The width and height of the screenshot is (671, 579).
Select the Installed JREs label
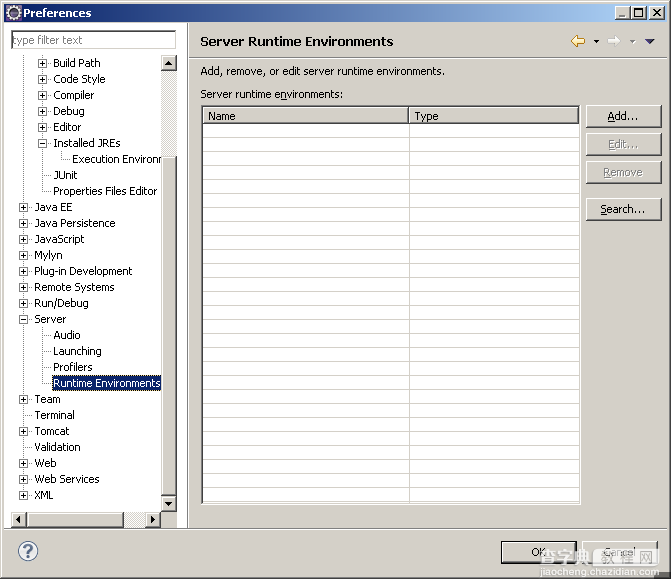pyautogui.click(x=87, y=143)
